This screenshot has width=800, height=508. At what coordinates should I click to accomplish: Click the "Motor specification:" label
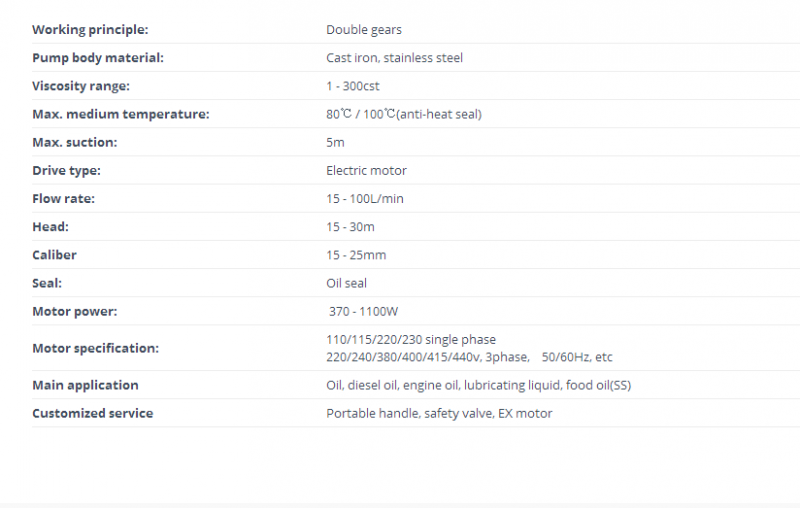point(95,348)
